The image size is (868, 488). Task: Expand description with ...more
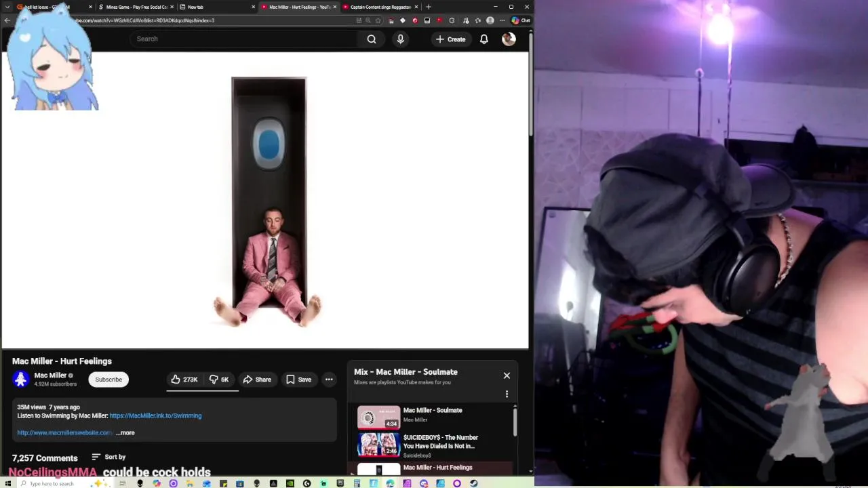[125, 432]
